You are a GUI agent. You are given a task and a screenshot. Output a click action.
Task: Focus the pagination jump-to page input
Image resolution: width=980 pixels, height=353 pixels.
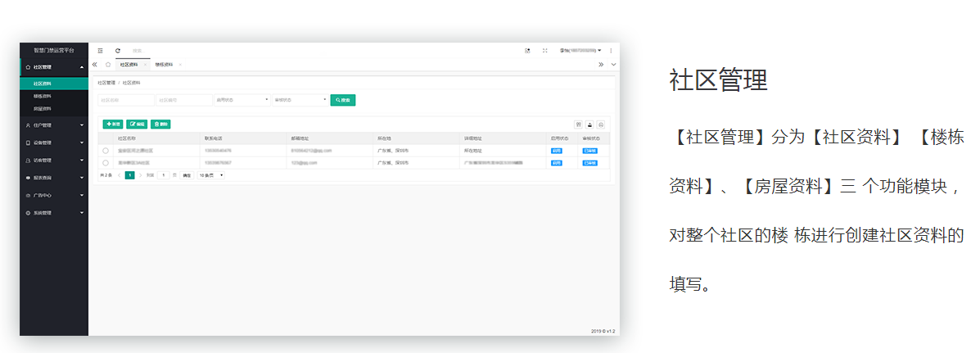click(163, 175)
